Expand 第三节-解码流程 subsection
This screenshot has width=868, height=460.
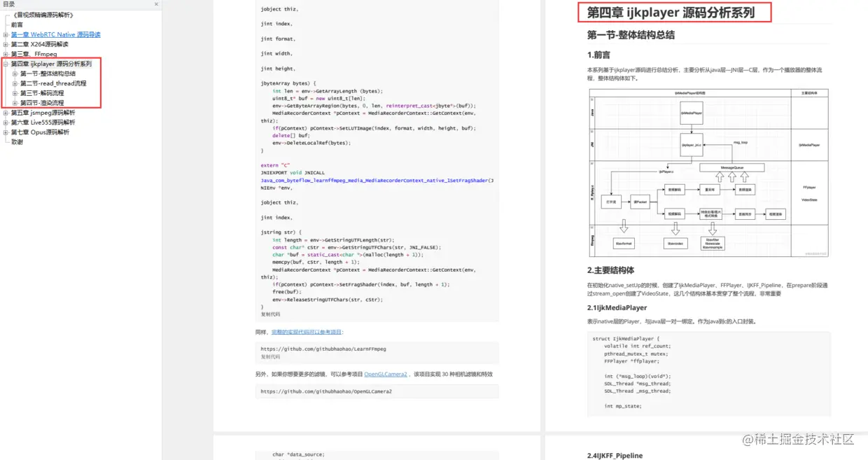[15, 93]
